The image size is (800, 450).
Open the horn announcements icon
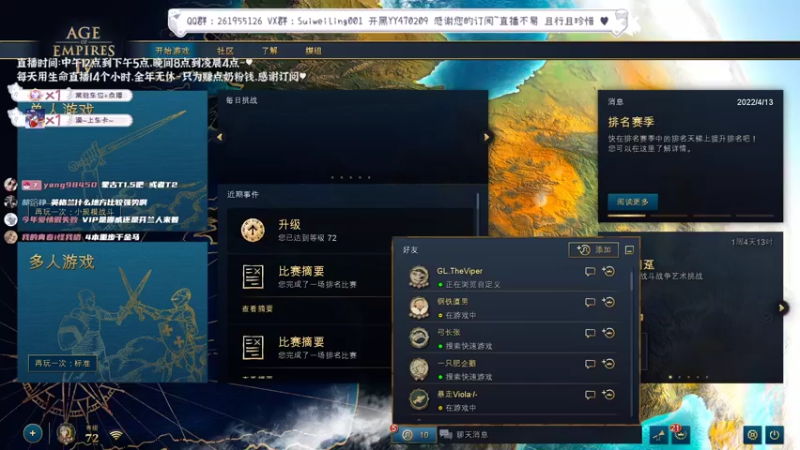pos(659,435)
